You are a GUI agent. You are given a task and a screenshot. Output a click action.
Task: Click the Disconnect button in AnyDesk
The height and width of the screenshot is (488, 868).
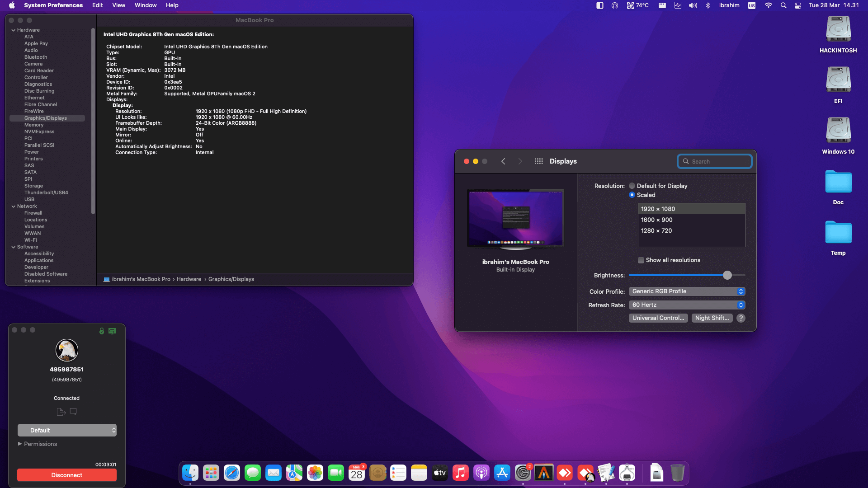coord(66,475)
